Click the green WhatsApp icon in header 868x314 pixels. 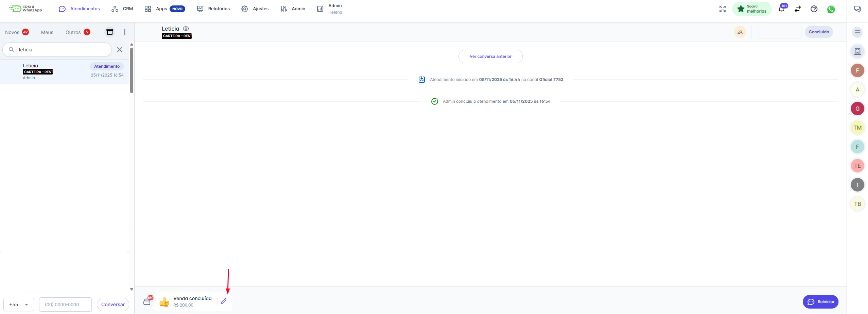coord(831,9)
